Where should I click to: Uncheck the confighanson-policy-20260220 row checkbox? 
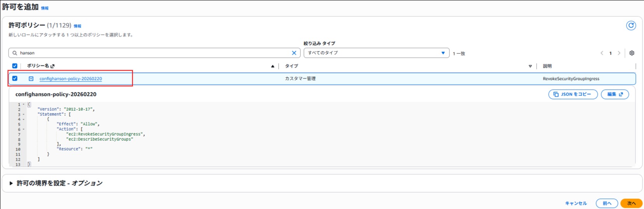tap(15, 78)
